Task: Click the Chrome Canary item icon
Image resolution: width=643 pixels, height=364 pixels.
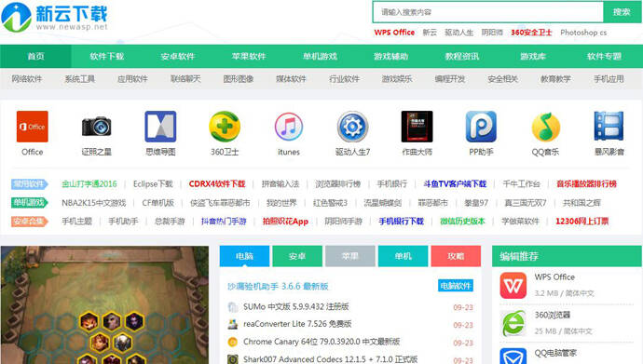Action: (233, 342)
